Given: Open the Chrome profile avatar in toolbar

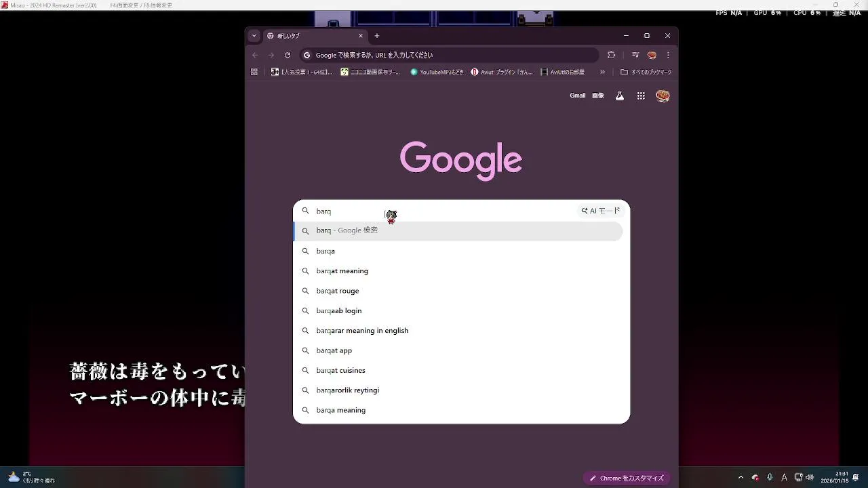Looking at the screenshot, I should point(652,55).
